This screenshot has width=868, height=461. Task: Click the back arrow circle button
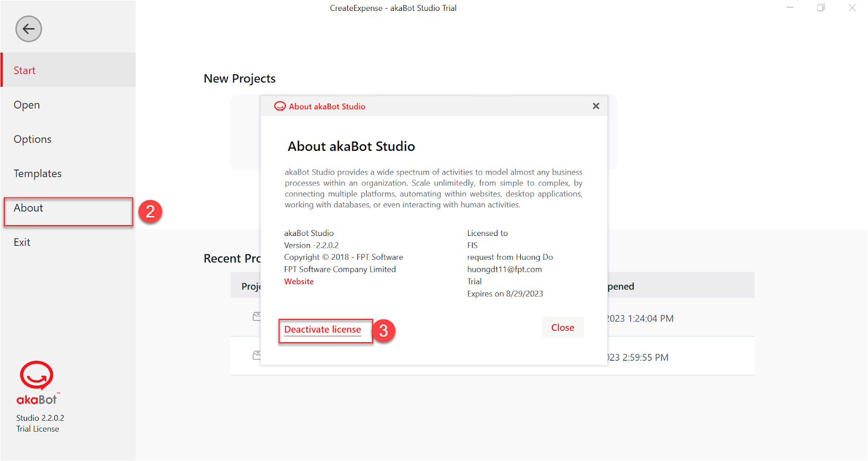29,29
